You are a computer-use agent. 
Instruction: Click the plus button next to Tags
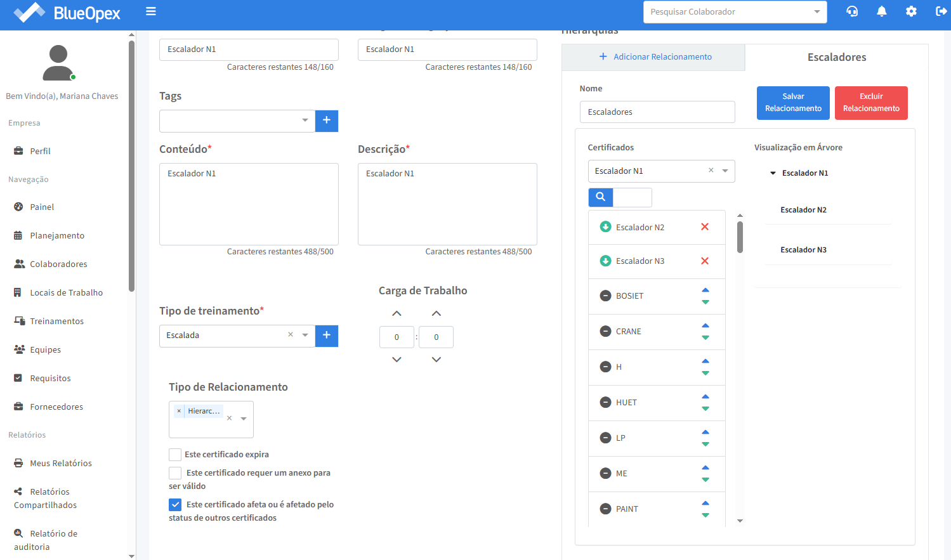pyautogui.click(x=327, y=120)
